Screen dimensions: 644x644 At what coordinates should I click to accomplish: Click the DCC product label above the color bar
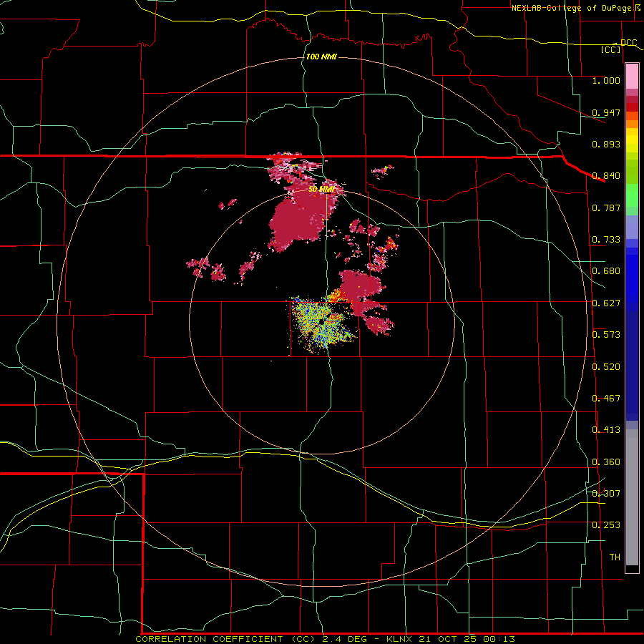pos(628,43)
